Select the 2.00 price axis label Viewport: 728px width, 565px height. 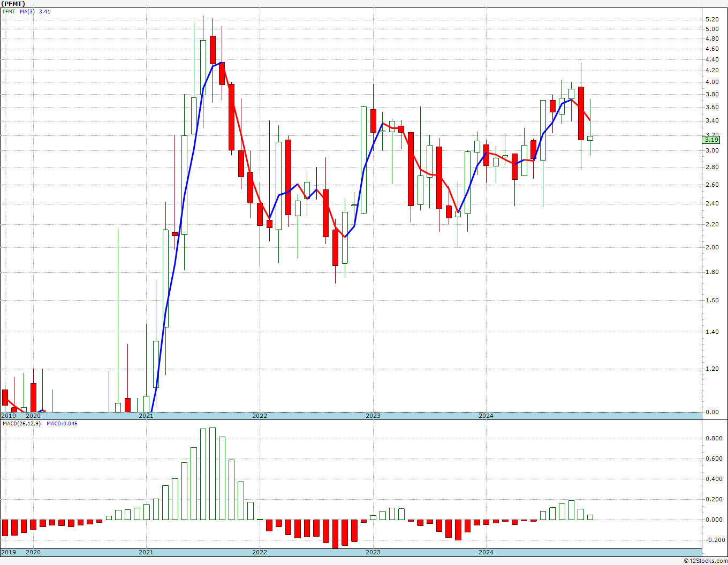click(712, 247)
